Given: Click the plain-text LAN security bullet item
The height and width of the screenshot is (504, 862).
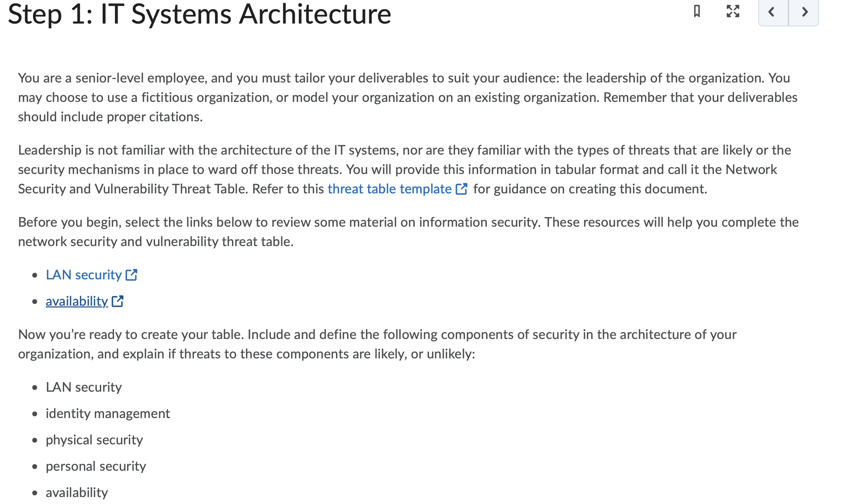Looking at the screenshot, I should point(84,387).
